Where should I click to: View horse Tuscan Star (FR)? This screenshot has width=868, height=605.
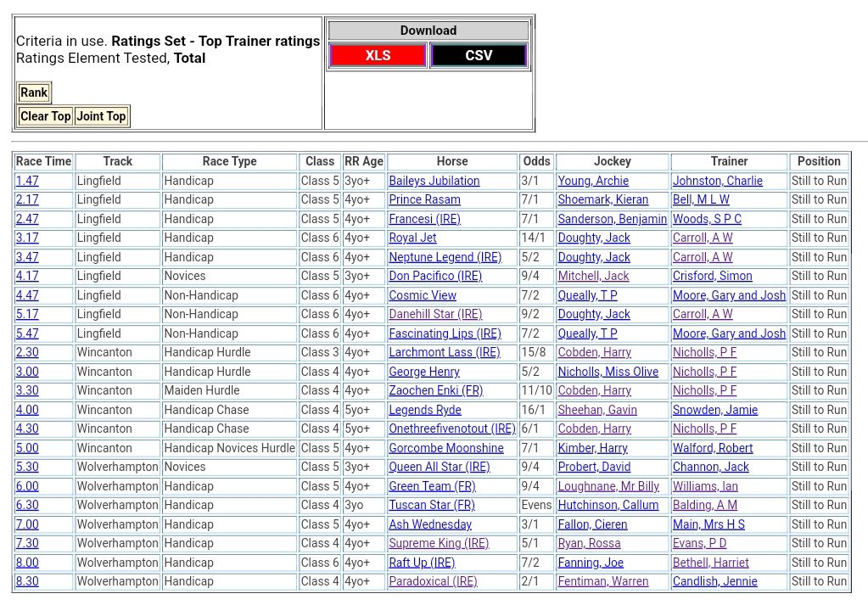pyautogui.click(x=431, y=506)
